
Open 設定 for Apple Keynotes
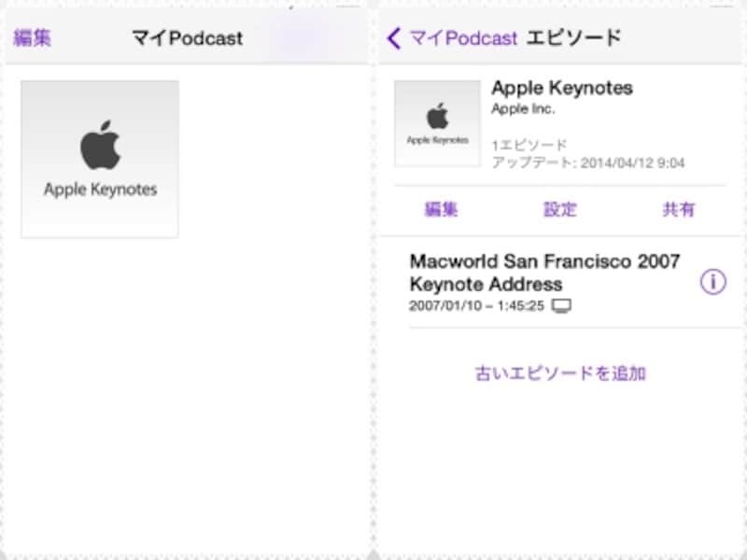(560, 209)
